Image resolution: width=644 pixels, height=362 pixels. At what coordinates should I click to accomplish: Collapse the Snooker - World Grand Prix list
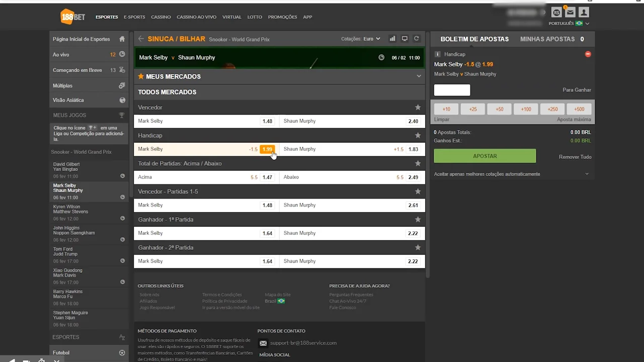point(81,152)
